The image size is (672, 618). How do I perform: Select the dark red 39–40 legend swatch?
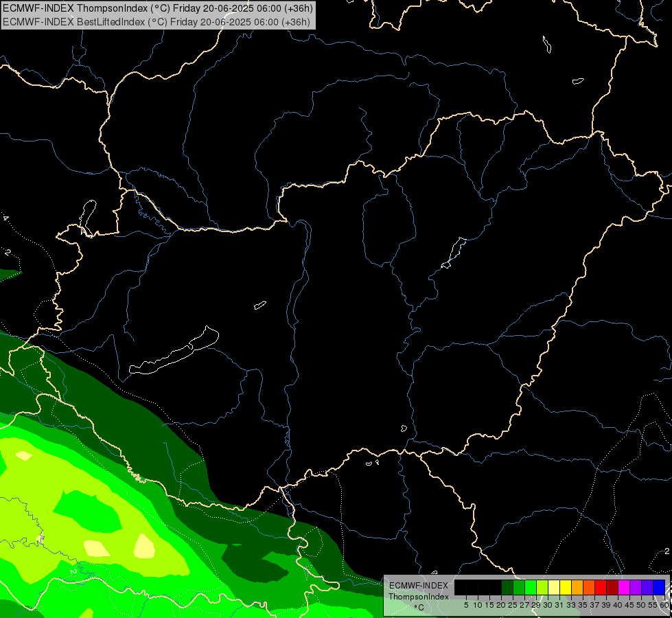click(612, 587)
